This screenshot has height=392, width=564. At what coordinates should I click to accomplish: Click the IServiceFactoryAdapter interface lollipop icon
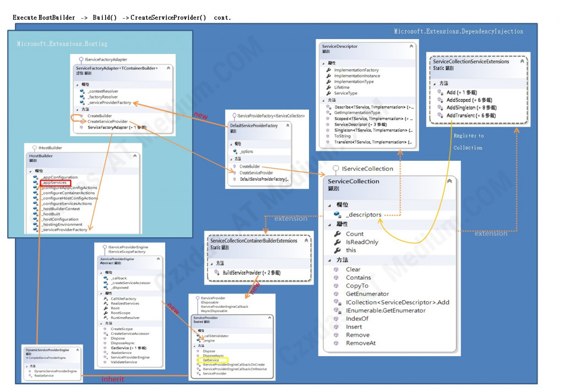click(x=82, y=59)
